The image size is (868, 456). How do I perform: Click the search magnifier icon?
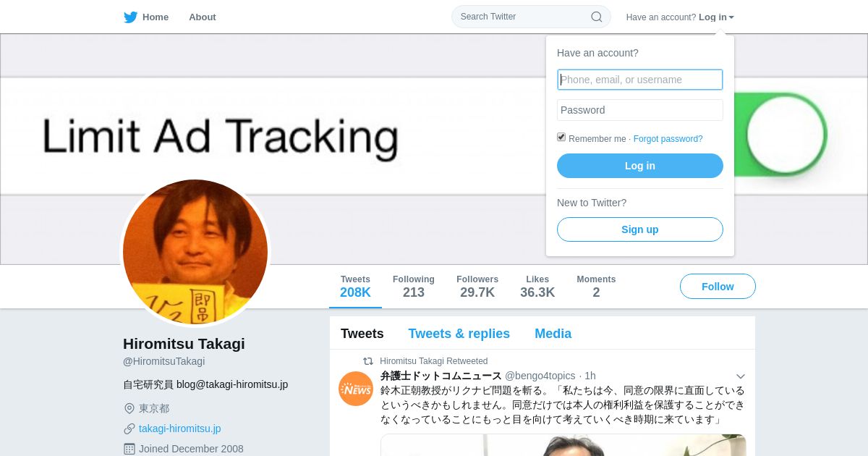click(x=597, y=17)
